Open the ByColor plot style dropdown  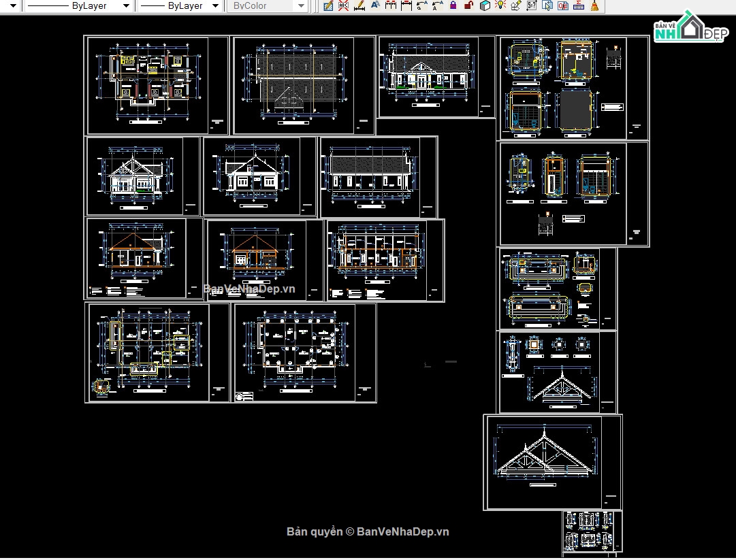click(x=300, y=5)
